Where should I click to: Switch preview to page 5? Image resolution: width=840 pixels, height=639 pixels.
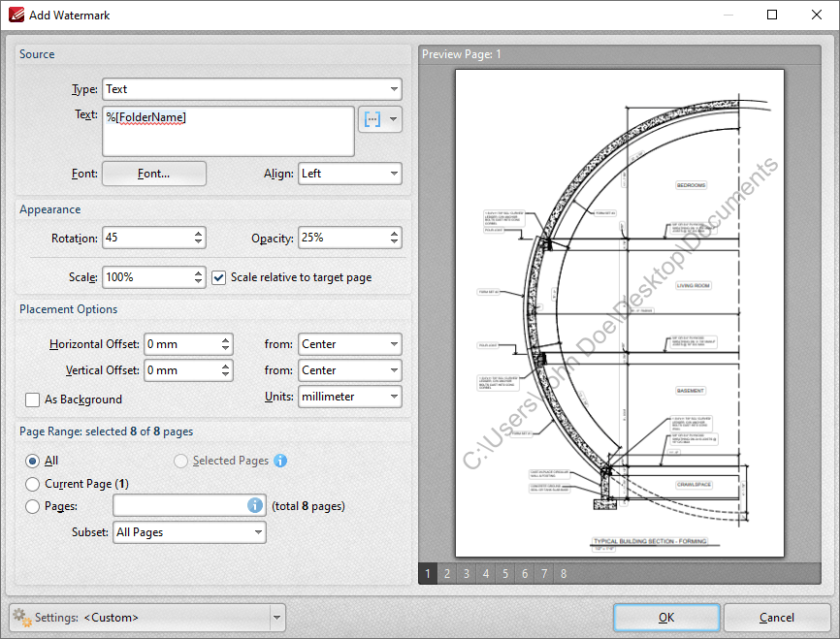pyautogui.click(x=505, y=574)
